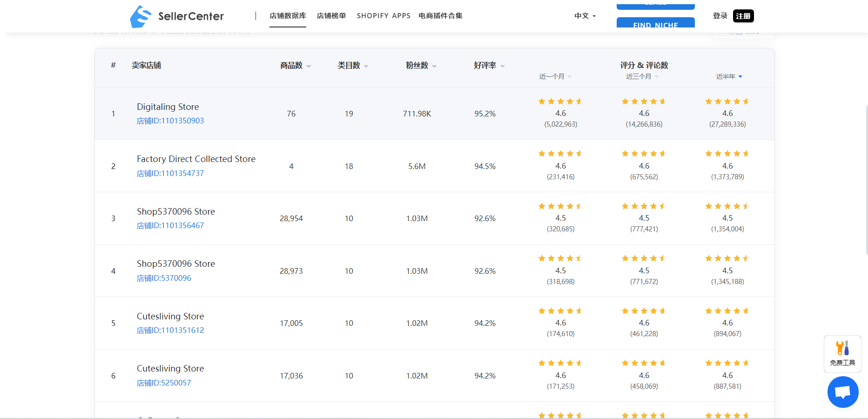Click the sort arrow beside 好评率
868x419 pixels.
click(502, 67)
